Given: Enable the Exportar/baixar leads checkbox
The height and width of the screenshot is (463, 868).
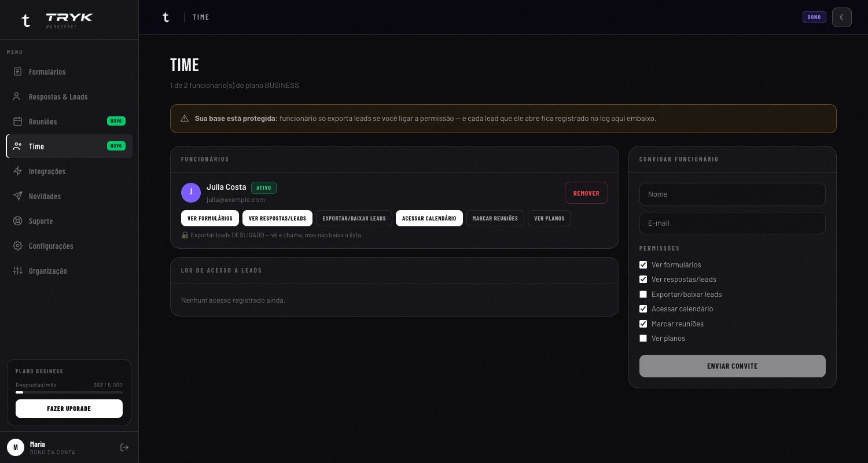Looking at the screenshot, I should coord(643,295).
